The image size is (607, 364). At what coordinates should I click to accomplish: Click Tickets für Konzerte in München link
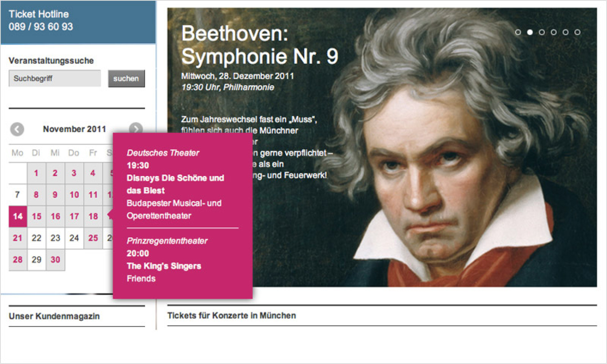pos(232,315)
